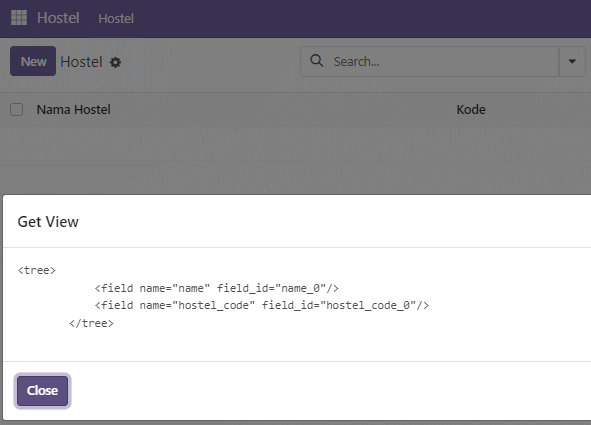Click the magnifier search icon
Image resolution: width=591 pixels, height=425 pixels.
317,61
